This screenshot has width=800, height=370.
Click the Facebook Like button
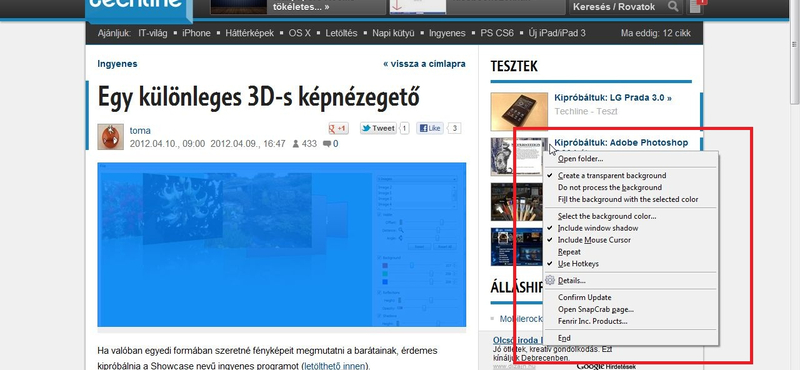click(x=430, y=128)
